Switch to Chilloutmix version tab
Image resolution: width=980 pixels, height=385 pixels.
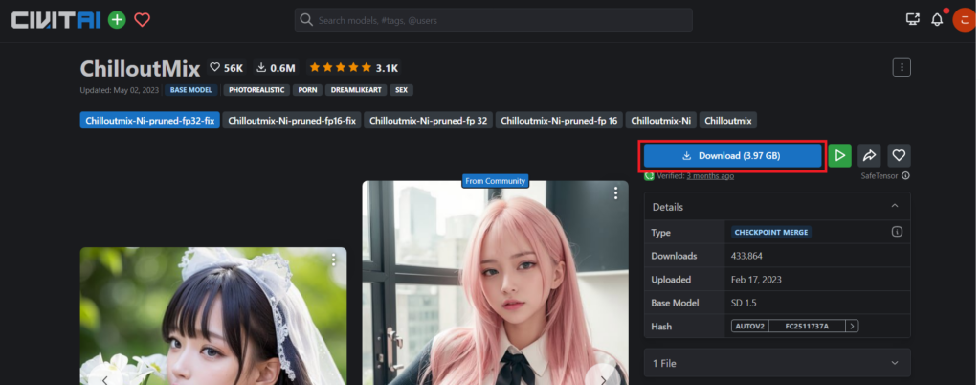pyautogui.click(x=728, y=121)
